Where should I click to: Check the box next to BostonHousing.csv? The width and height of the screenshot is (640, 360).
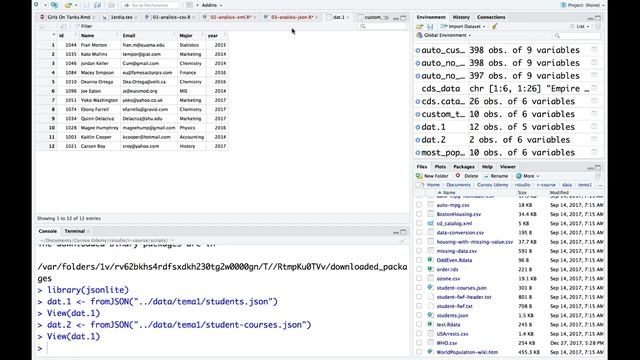pos(419,214)
